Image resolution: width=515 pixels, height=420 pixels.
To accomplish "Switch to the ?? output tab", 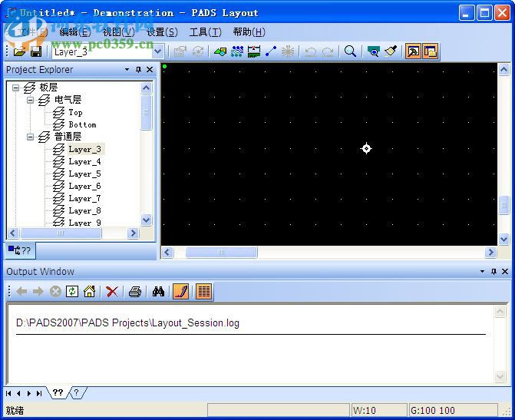I will pyautogui.click(x=58, y=392).
